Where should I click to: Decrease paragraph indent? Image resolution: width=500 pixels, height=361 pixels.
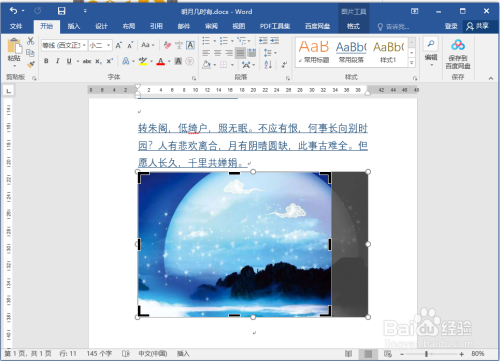pyautogui.click(x=263, y=41)
